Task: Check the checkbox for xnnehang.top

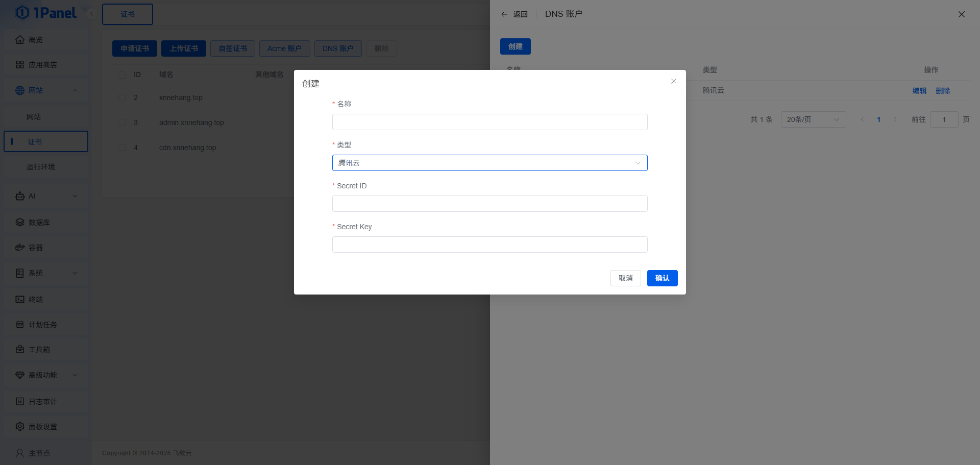Action: 121,97
